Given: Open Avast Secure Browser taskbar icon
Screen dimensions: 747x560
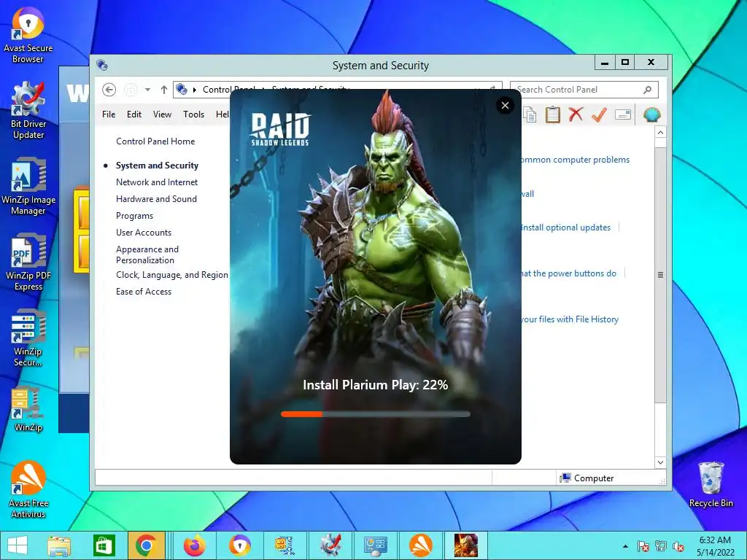Looking at the screenshot, I should pyautogui.click(x=239, y=545).
